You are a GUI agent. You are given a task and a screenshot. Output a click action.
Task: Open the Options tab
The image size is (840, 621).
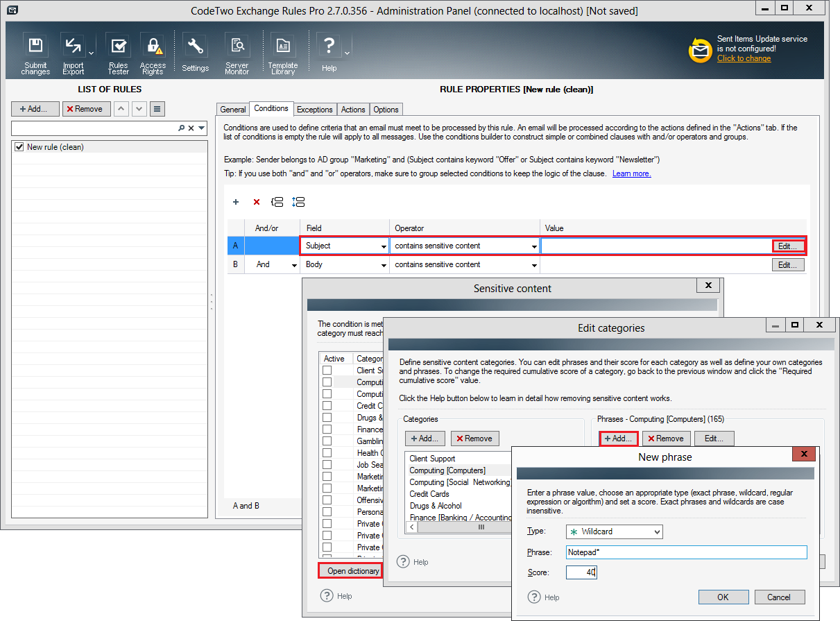pos(386,110)
